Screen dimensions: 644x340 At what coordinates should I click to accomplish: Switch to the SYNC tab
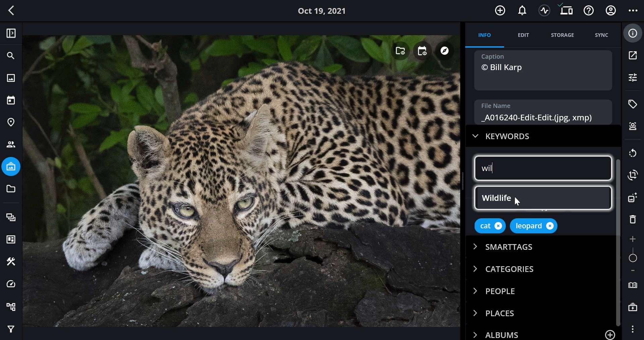(x=601, y=35)
